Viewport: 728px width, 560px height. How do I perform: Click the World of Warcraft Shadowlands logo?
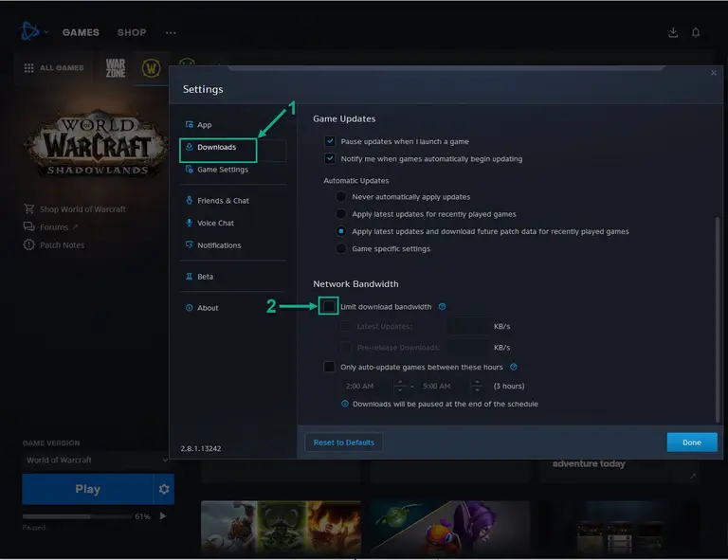tap(97, 144)
